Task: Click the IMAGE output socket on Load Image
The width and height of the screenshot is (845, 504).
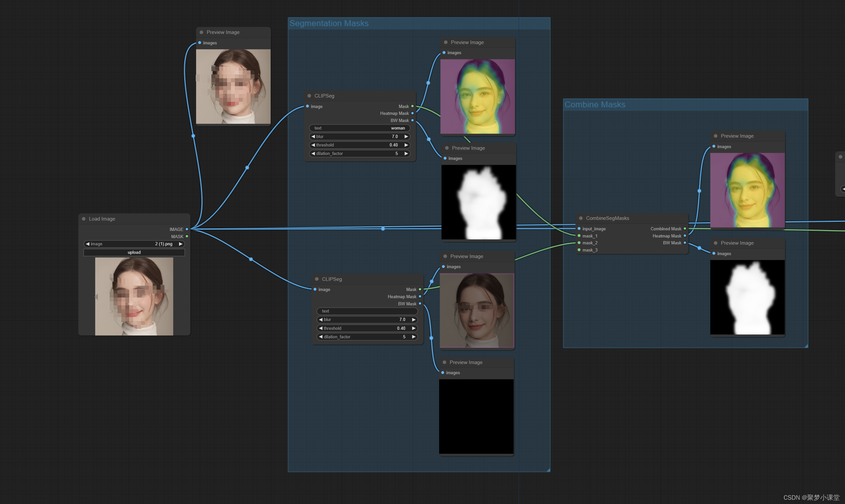Action: (x=187, y=229)
